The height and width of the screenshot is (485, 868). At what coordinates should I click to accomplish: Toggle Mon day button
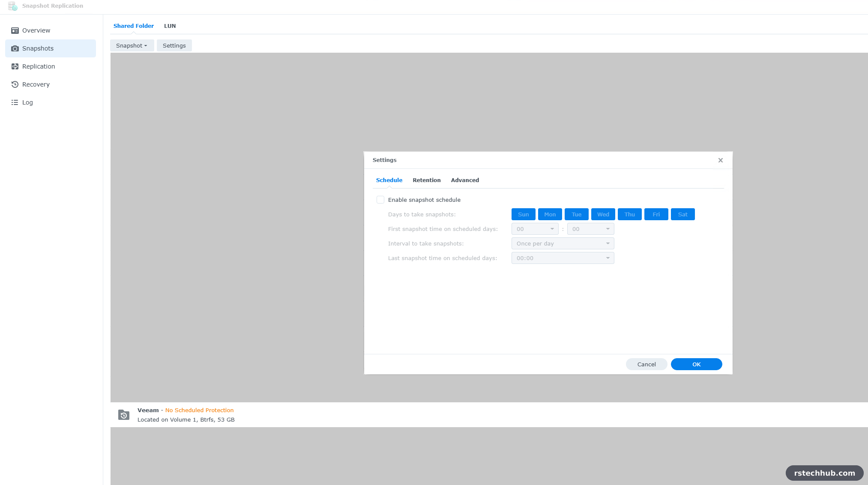(550, 214)
